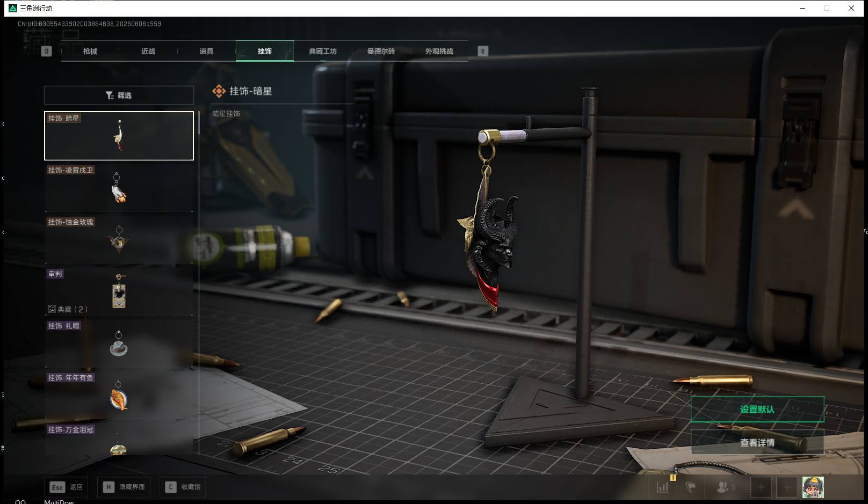
Task: Click the Q previous-tab key icon
Action: pyautogui.click(x=47, y=51)
